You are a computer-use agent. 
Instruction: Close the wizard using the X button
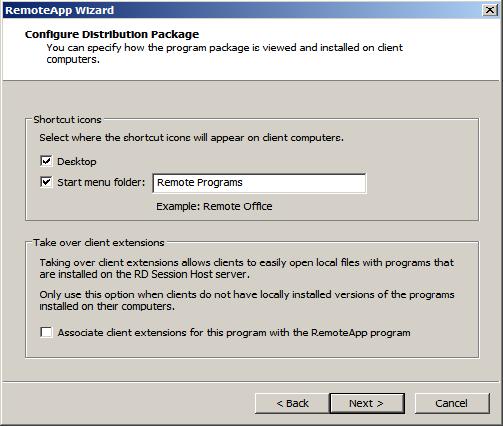coord(490,10)
